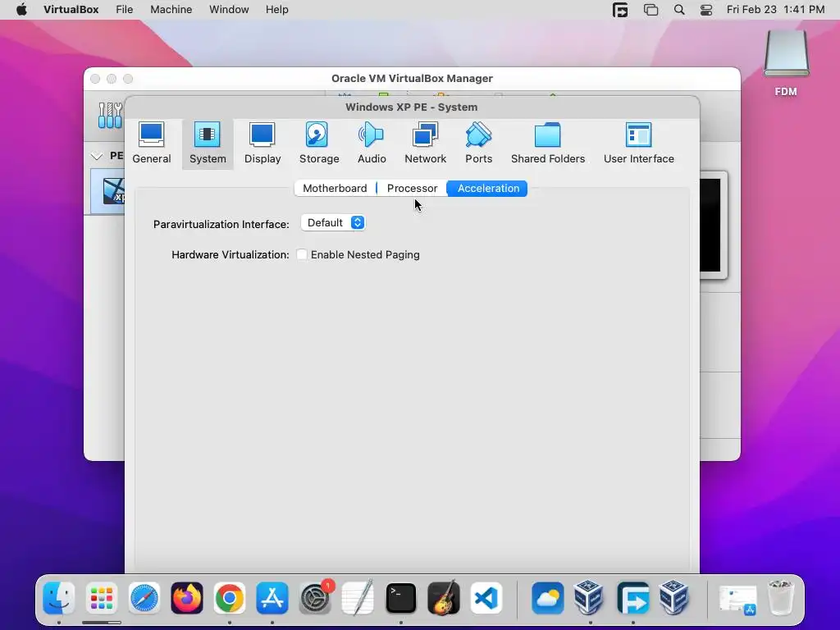Open the FDM drive on desktop
The image size is (840, 630).
786,63
